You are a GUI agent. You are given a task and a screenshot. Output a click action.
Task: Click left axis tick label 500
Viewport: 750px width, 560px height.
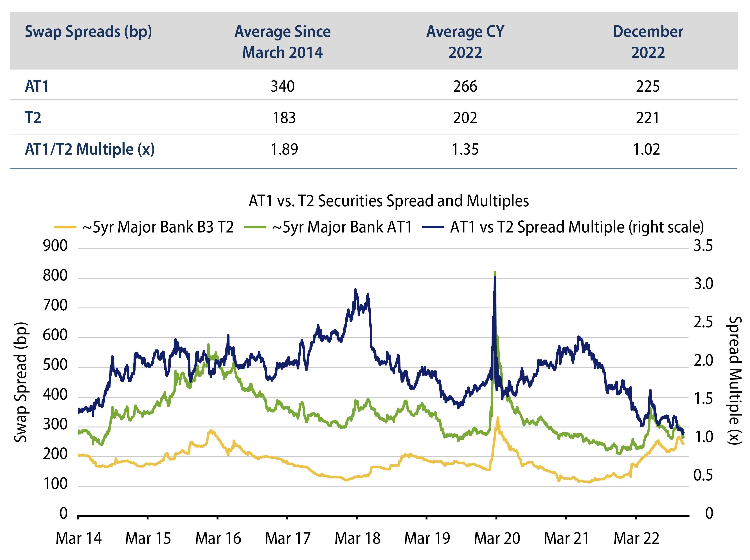click(55, 365)
